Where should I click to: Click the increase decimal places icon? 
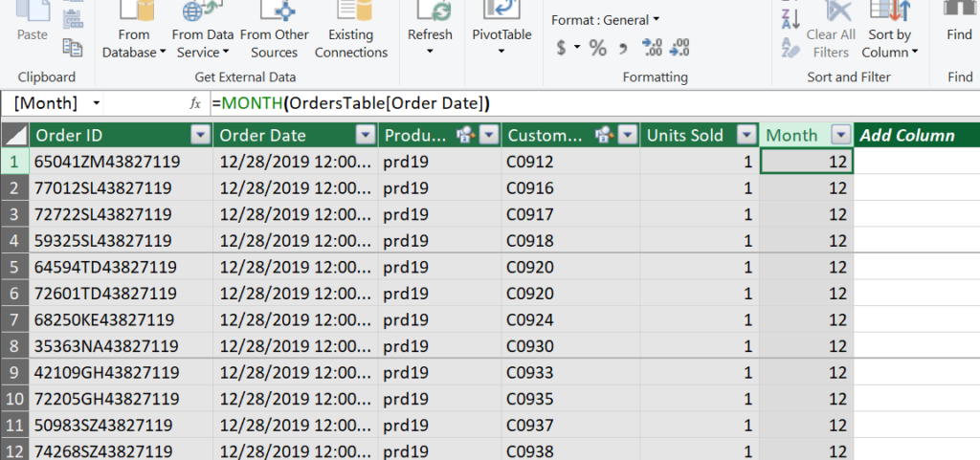tap(652, 49)
